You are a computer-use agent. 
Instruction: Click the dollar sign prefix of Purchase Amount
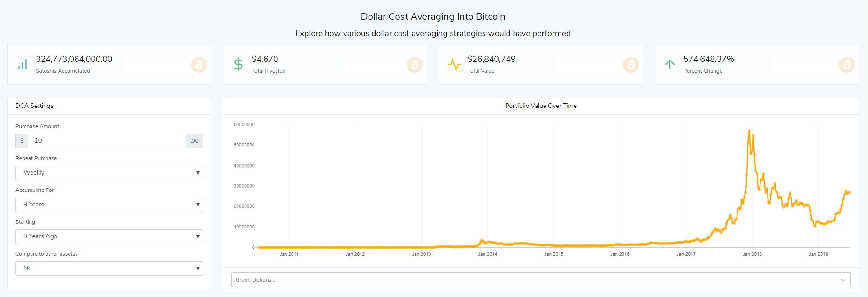pyautogui.click(x=22, y=141)
